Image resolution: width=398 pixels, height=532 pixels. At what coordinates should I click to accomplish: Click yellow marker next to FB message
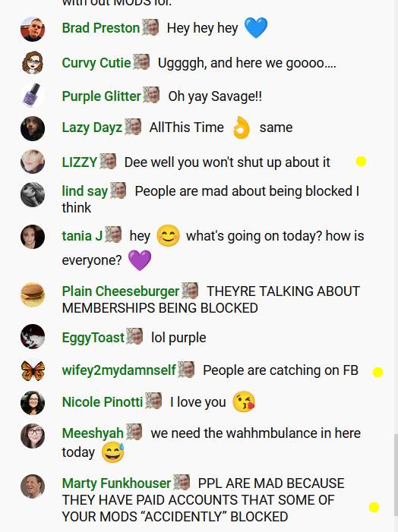click(x=377, y=372)
